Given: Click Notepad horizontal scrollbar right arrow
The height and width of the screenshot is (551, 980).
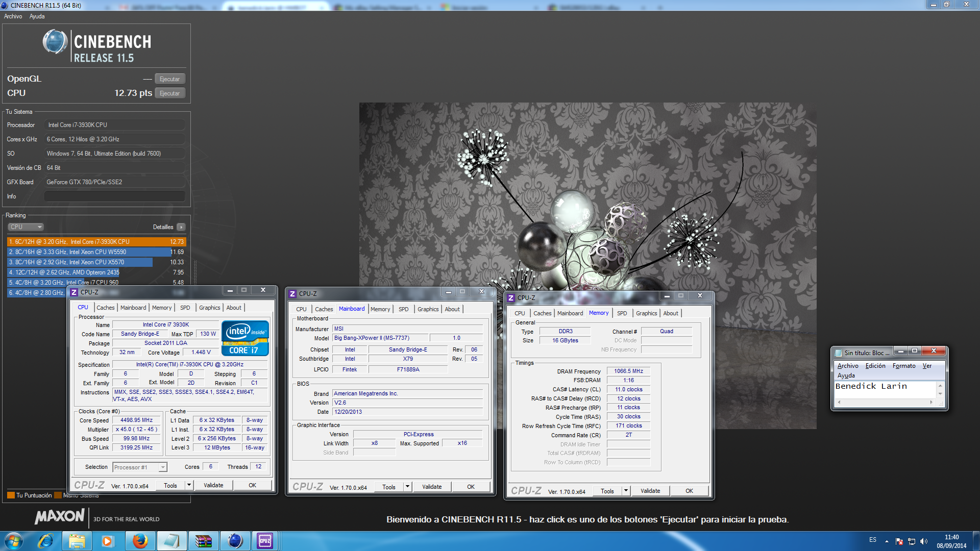Looking at the screenshot, I should pos(932,402).
